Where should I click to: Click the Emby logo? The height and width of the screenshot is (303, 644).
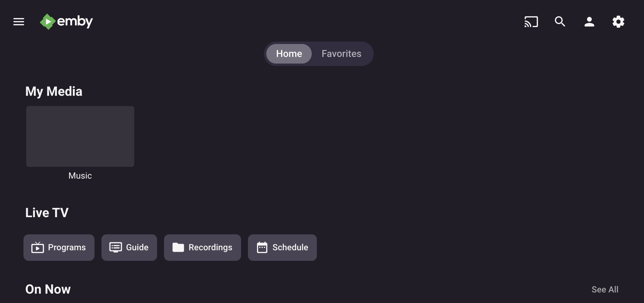(x=67, y=22)
